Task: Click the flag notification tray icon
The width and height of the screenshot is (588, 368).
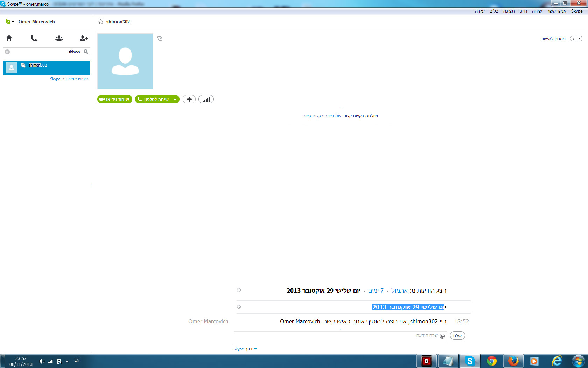Action: 59,361
